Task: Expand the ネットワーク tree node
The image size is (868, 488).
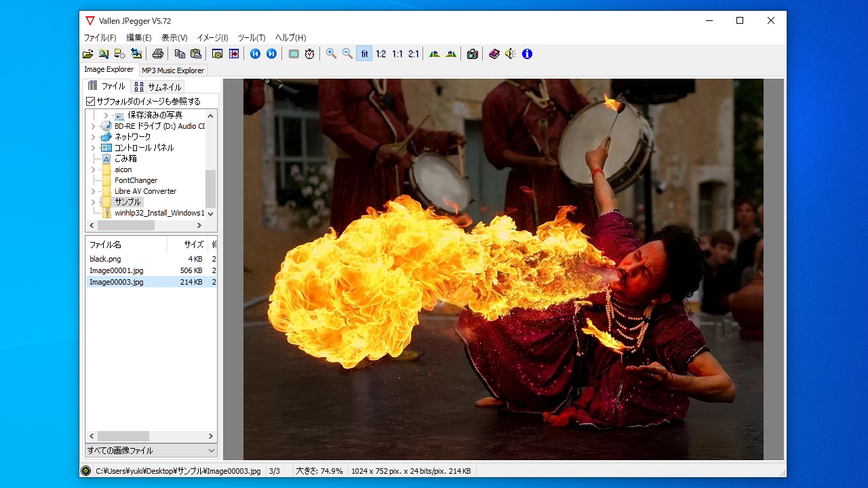Action: [x=94, y=137]
